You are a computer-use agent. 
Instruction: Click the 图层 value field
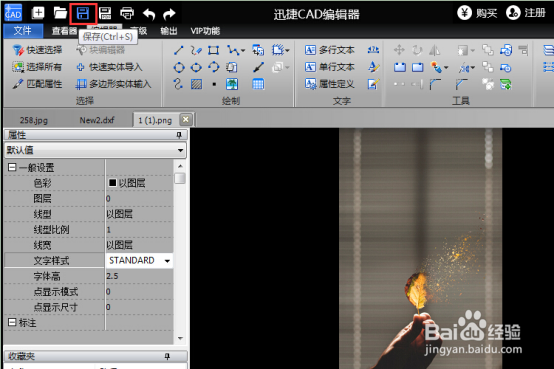139,199
